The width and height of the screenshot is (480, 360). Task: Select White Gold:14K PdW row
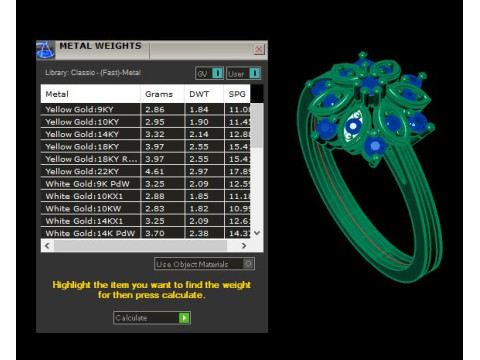(146, 233)
